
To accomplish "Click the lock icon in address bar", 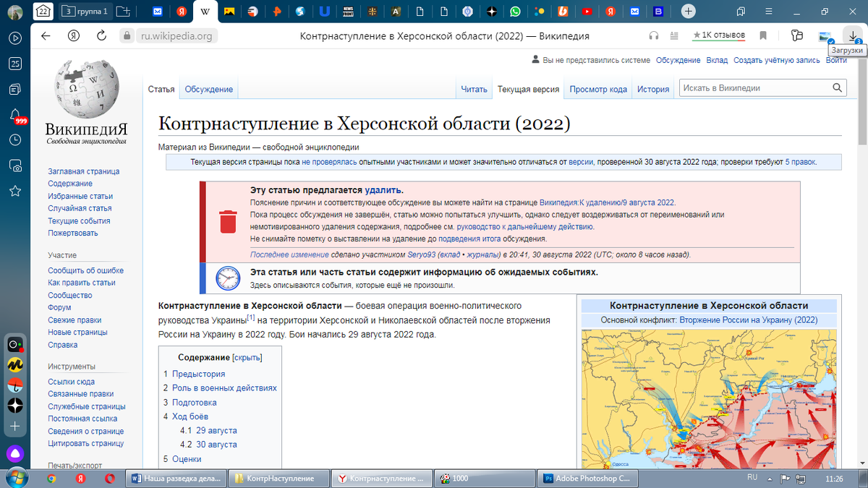I will pyautogui.click(x=127, y=36).
